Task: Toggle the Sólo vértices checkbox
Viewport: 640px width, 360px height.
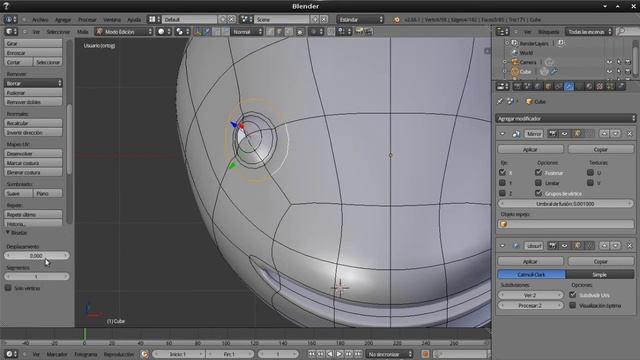Action: coord(8,288)
